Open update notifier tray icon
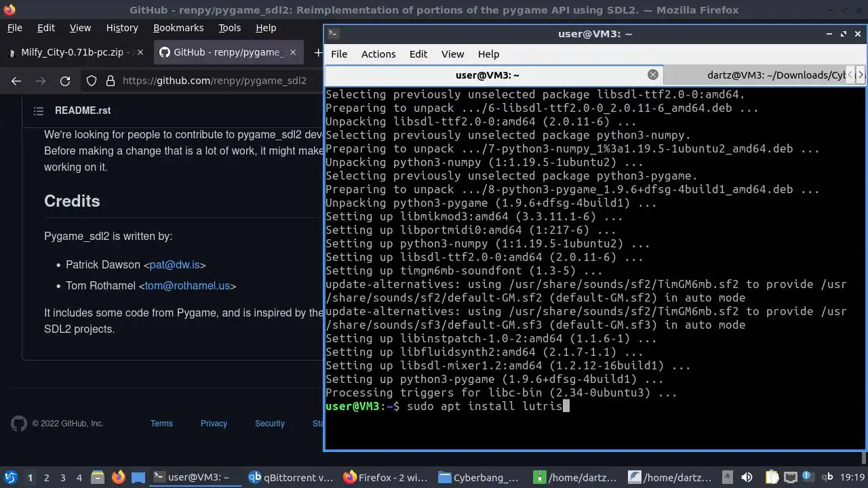The width and height of the screenshot is (868, 488). [x=808, y=477]
